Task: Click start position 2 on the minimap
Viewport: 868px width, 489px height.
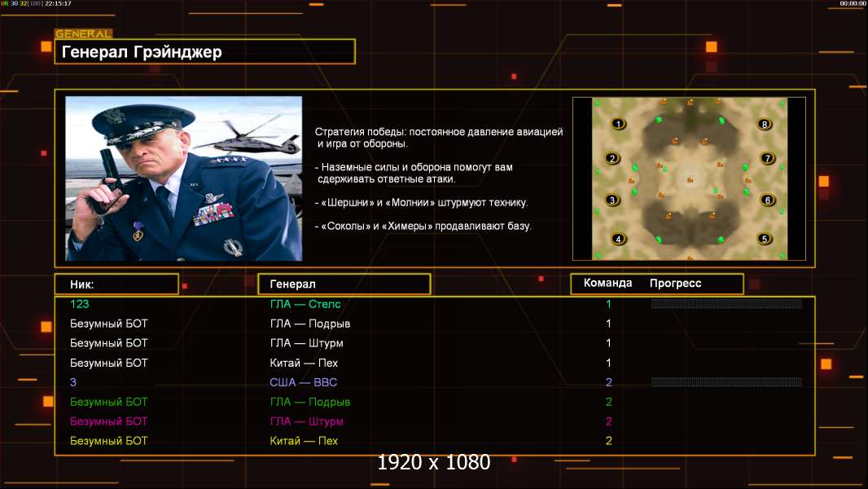Action: point(612,158)
